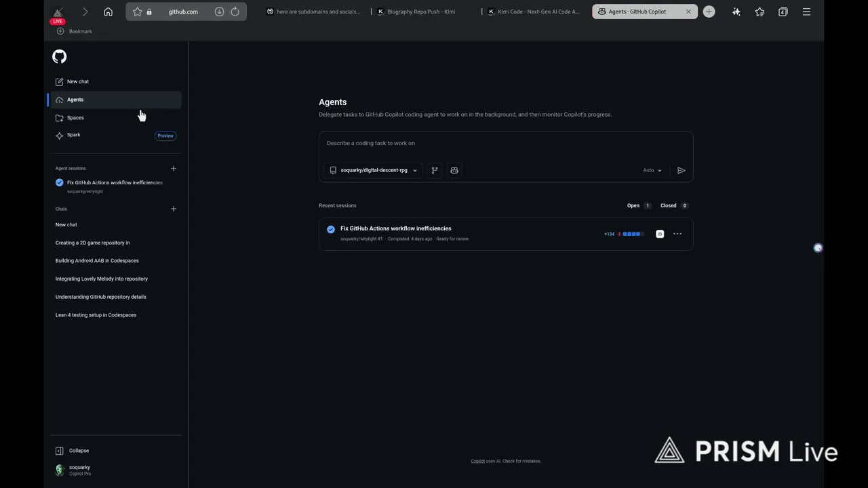Open the soquarky/digital-descent-rpg repository dropdown

pyautogui.click(x=373, y=171)
